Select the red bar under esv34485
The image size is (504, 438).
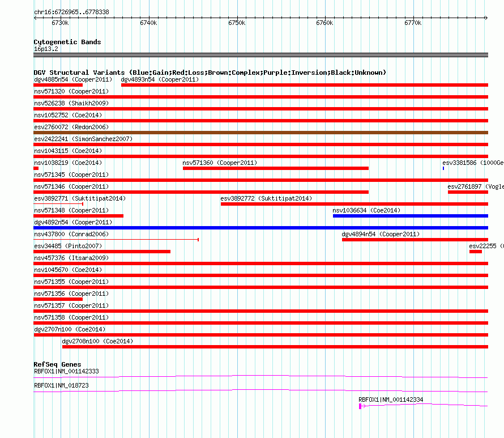102,252
